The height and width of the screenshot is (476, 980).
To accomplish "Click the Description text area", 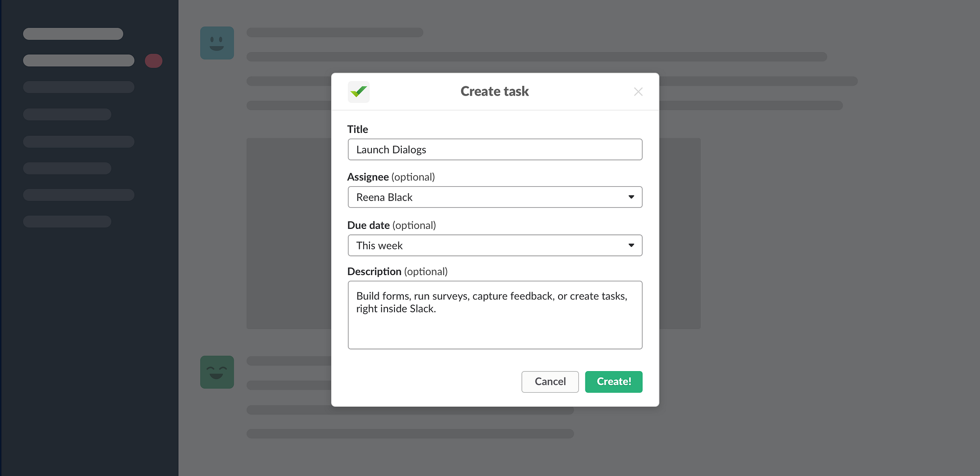I will [495, 315].
